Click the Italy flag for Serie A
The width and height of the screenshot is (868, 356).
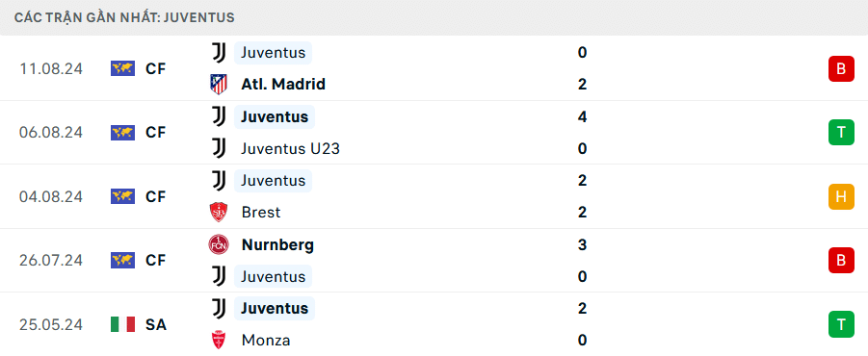coord(123,324)
